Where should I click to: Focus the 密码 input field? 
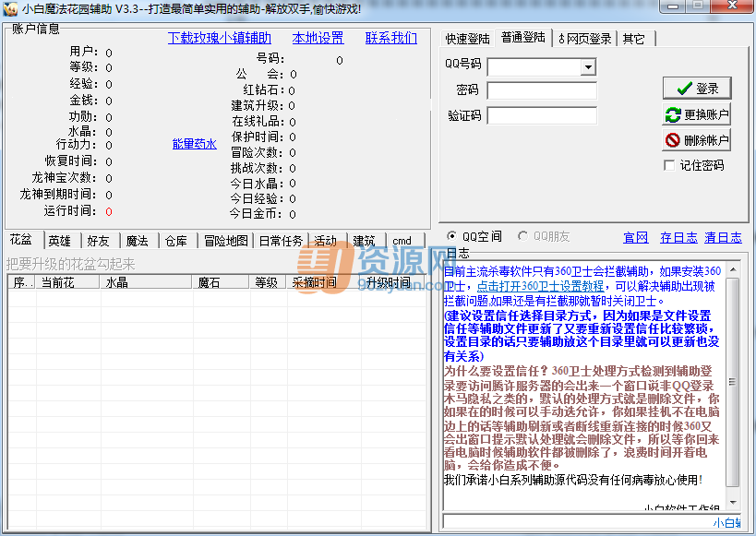point(542,90)
